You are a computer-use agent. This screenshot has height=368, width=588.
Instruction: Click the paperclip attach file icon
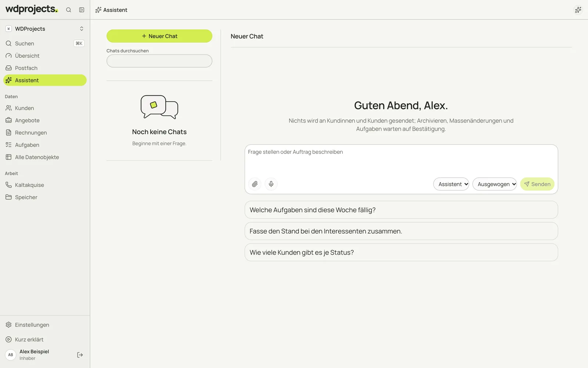coord(255,184)
